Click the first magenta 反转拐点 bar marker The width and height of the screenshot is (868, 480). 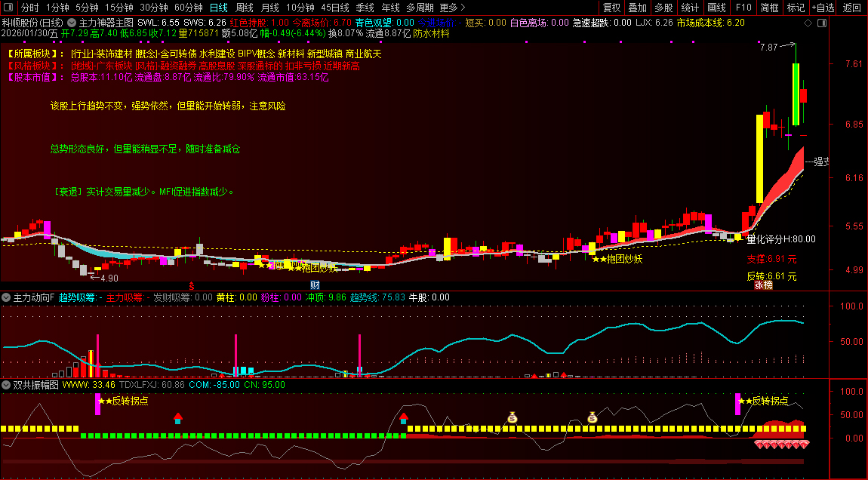tap(97, 404)
